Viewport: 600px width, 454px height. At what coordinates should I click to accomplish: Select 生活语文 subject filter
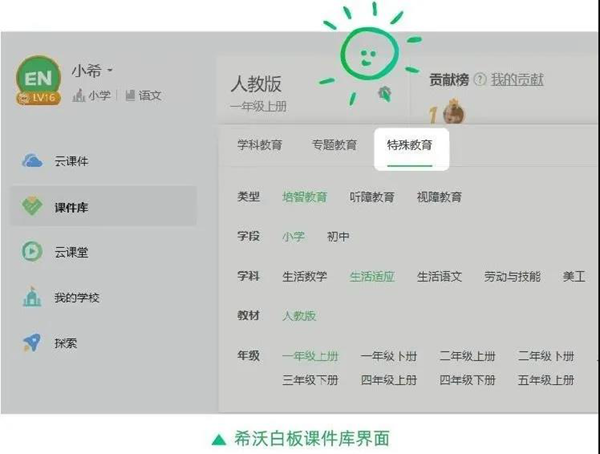coord(439,277)
